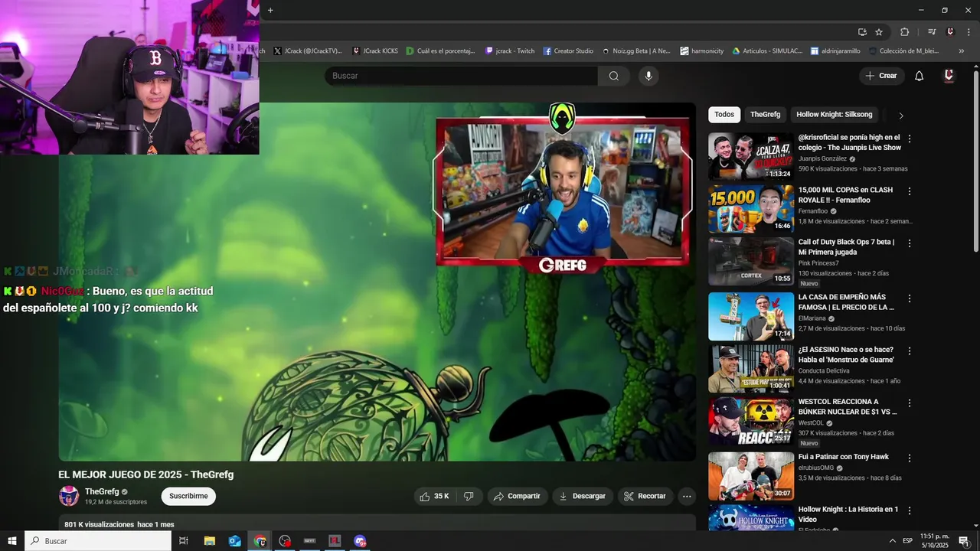Bookmark this page with the star icon
The image size is (980, 551).
click(879, 32)
